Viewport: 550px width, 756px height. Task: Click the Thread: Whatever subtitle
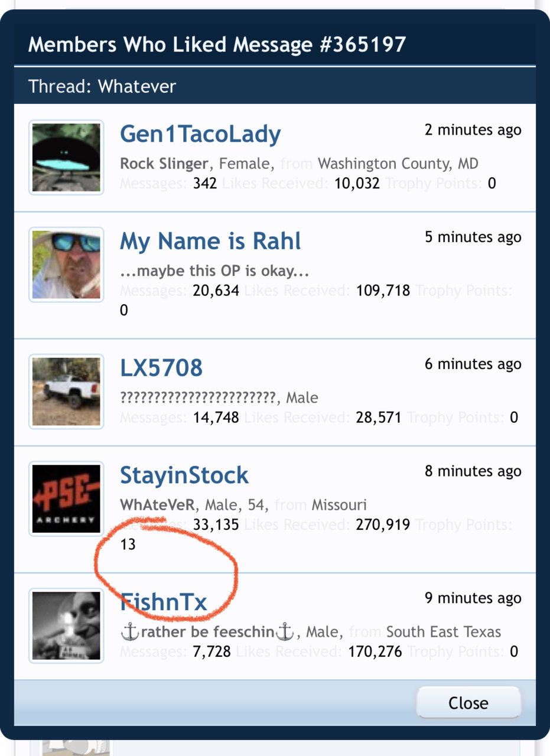[x=102, y=86]
